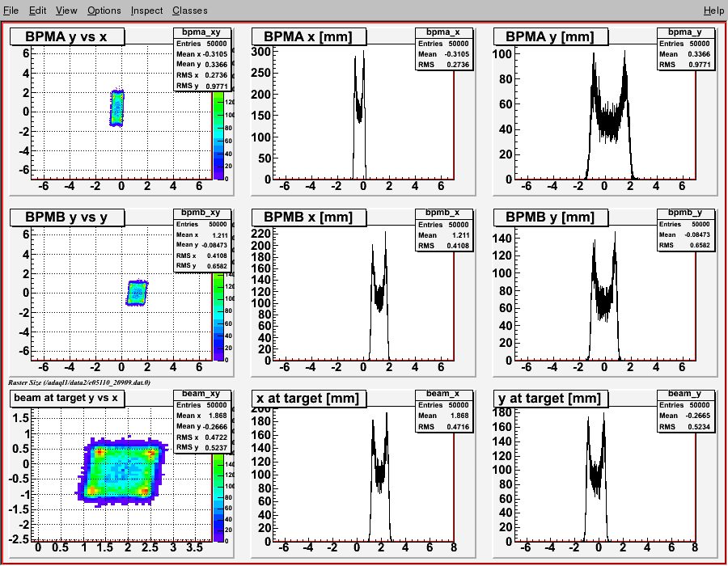
Task: Click 'RMS y 0.9771' in bpma_xy stats
Action: [x=202, y=86]
